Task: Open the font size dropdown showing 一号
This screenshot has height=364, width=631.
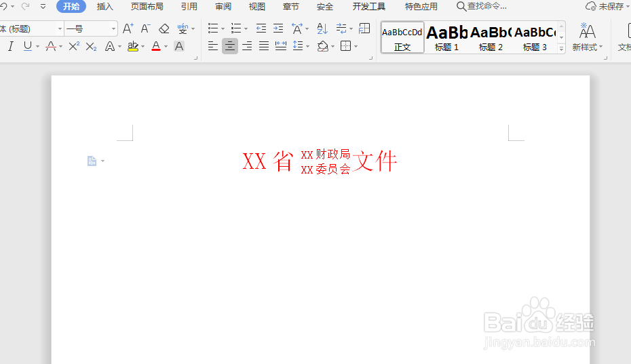Action: (x=113, y=28)
